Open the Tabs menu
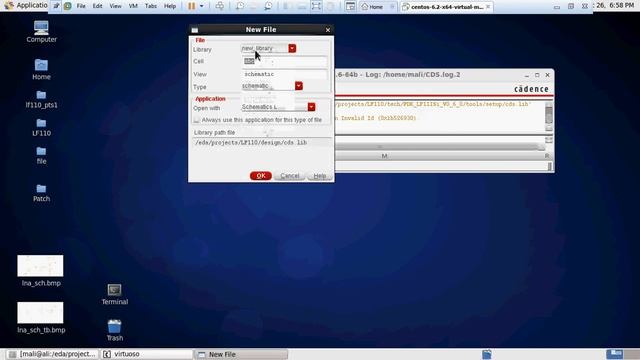Image resolution: width=640 pixels, height=360 pixels. pos(151,6)
